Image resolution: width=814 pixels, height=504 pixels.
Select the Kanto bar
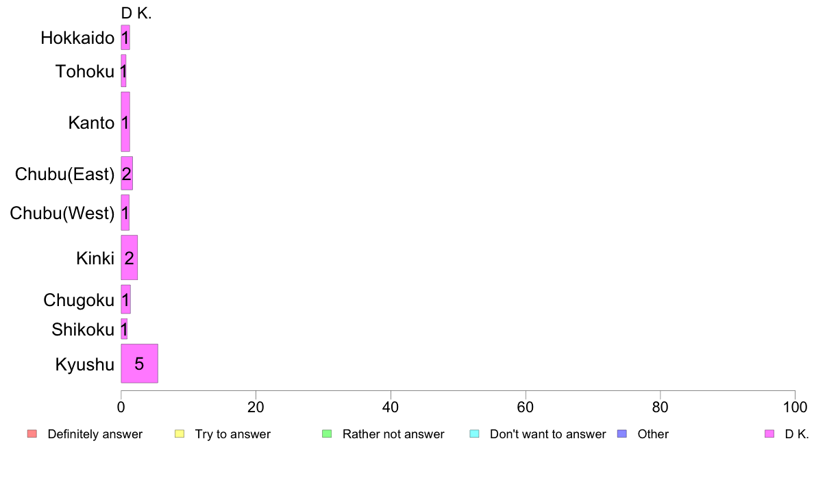(x=125, y=122)
